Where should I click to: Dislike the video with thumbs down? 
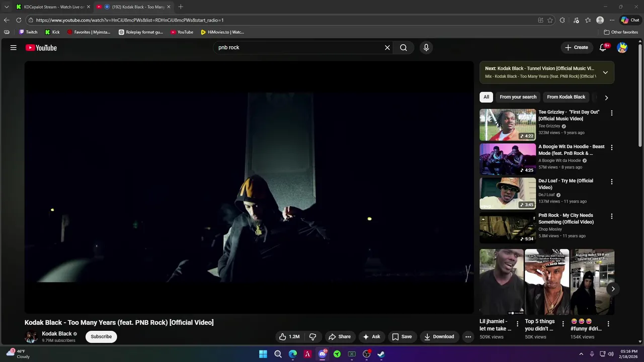312,337
